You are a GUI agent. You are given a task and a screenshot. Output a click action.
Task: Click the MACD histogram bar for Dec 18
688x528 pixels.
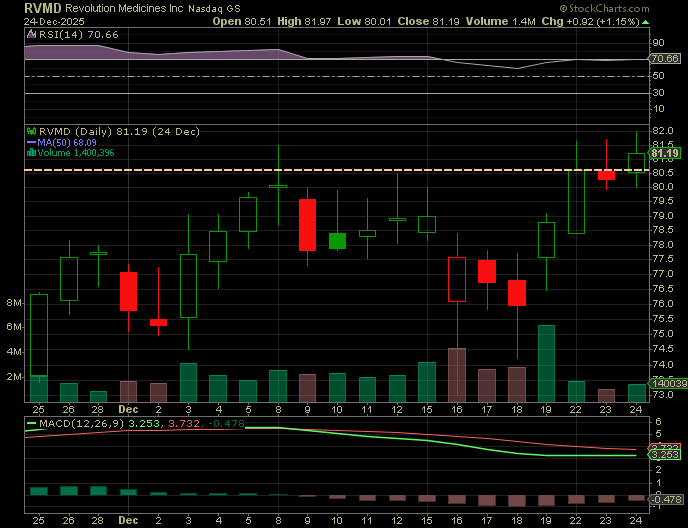tap(516, 501)
